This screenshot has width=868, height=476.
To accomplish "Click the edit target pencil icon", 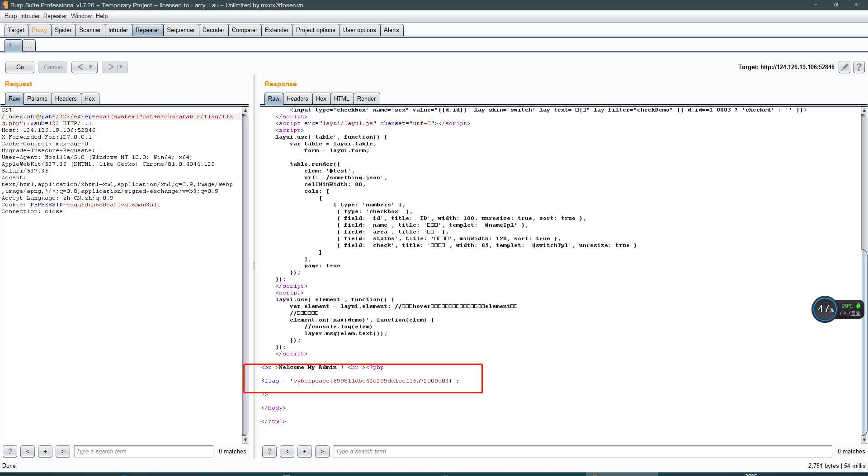I will click(844, 67).
